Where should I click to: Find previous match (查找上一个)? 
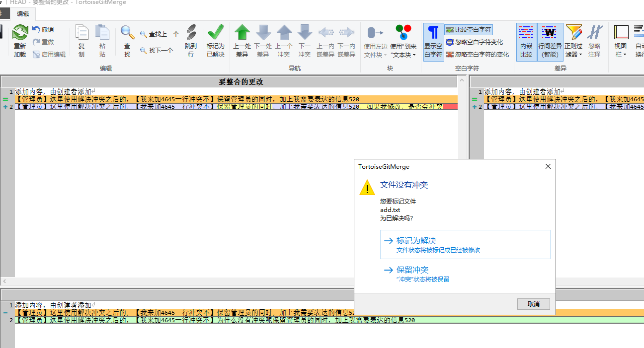(159, 34)
